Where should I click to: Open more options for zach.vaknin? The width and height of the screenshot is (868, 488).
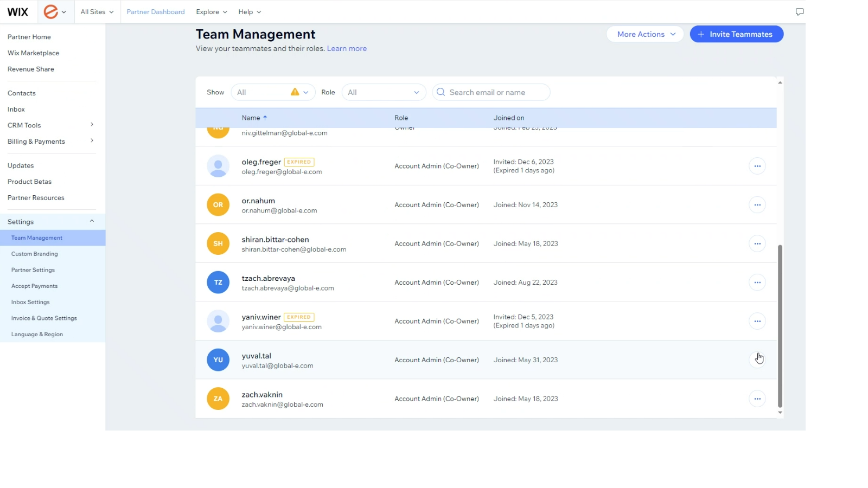pyautogui.click(x=757, y=399)
